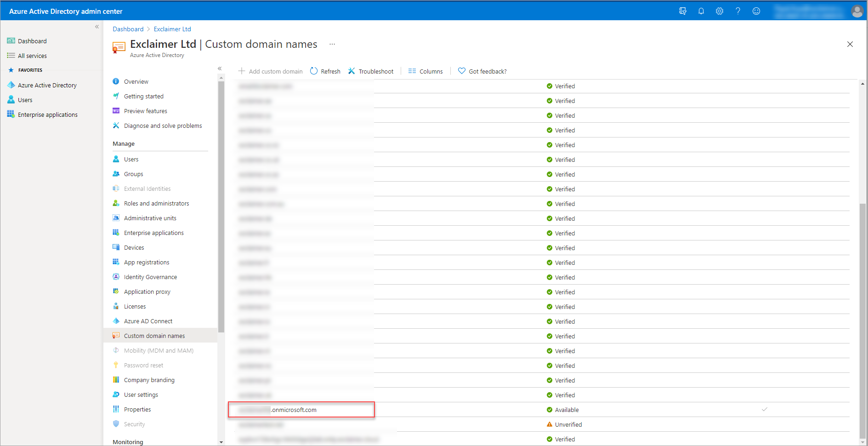The height and width of the screenshot is (446, 868).
Task: Click the Available status text
Action: (567, 410)
